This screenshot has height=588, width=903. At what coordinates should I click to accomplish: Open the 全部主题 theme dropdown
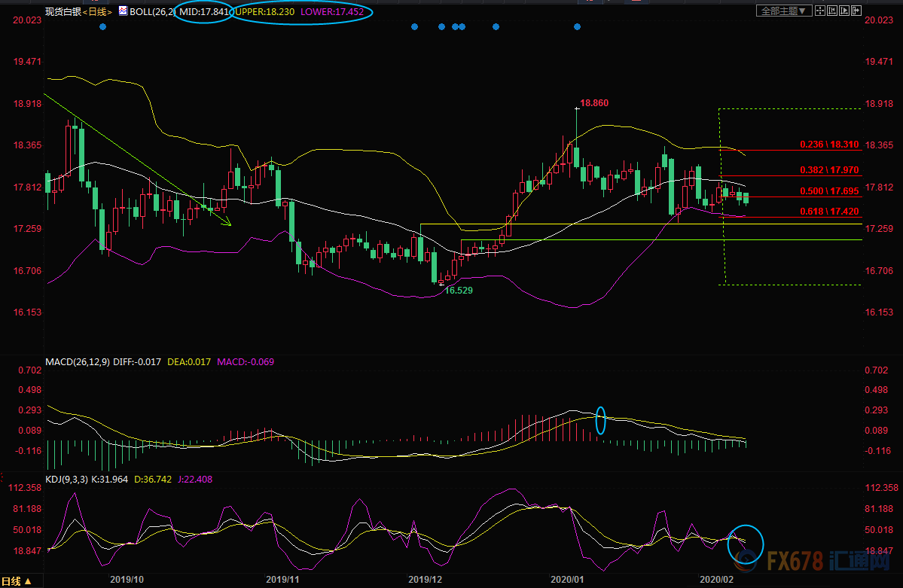[782, 11]
